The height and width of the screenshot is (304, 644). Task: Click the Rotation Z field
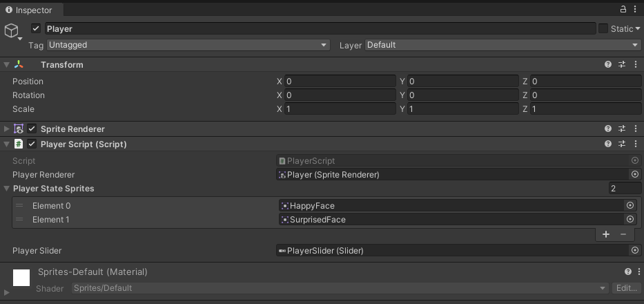(x=586, y=95)
